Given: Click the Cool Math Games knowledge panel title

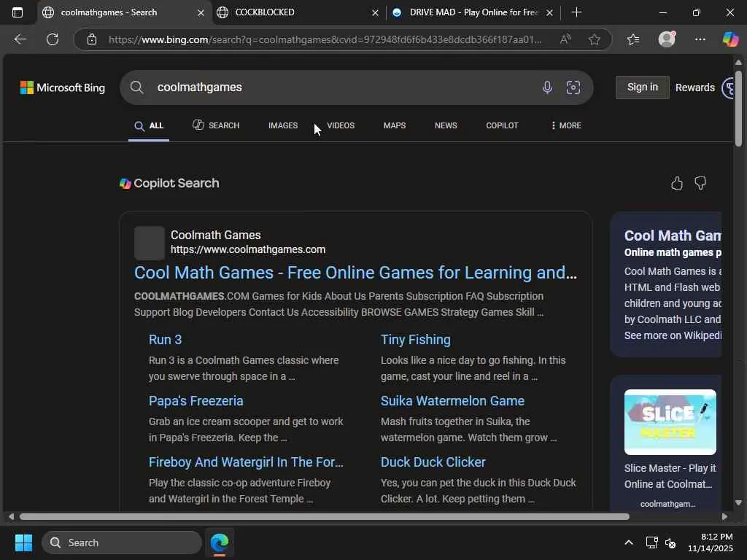Looking at the screenshot, I should coord(673,236).
